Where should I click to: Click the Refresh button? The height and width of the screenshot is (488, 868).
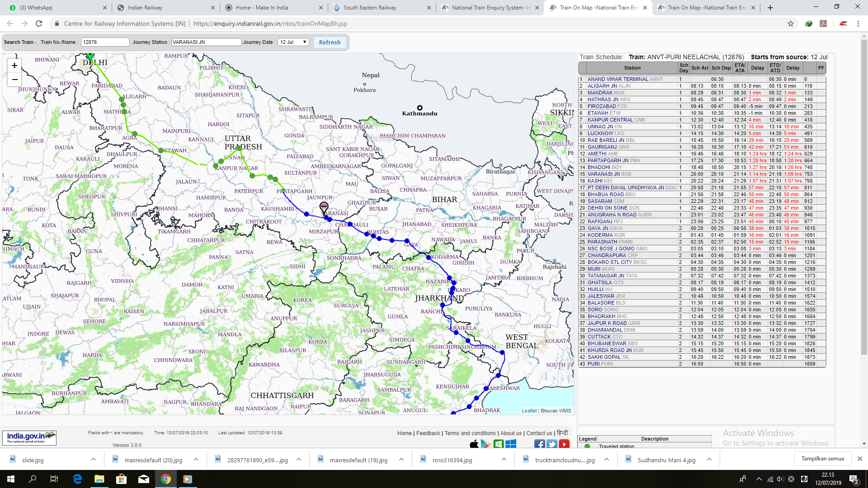[x=330, y=42]
